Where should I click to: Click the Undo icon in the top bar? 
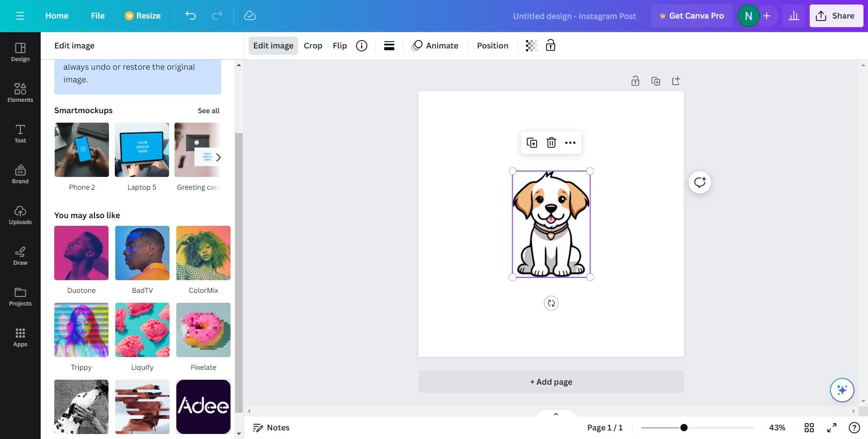pyautogui.click(x=190, y=15)
